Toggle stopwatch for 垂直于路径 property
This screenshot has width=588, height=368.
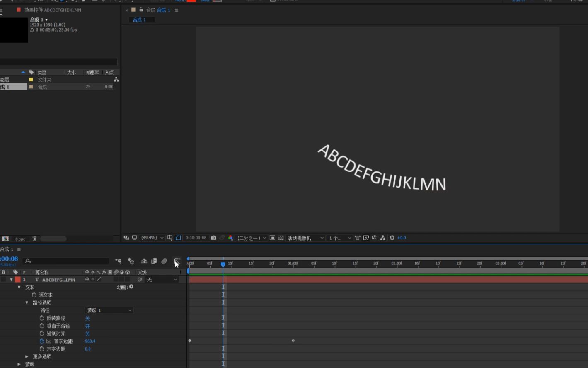[41, 326]
